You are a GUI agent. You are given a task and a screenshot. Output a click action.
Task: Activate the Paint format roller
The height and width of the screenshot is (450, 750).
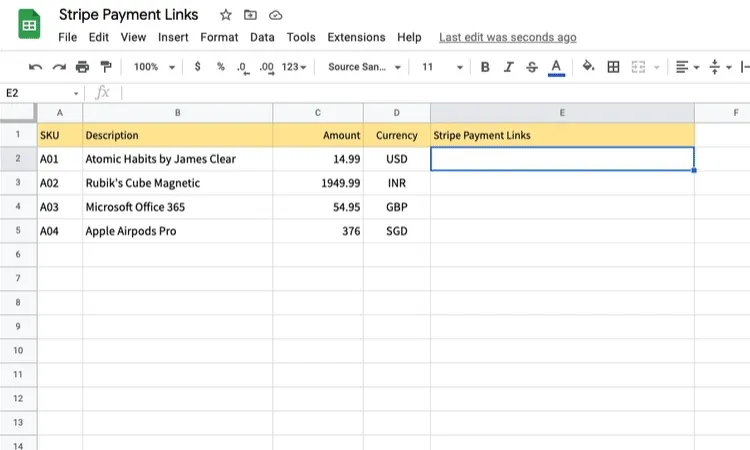106,67
